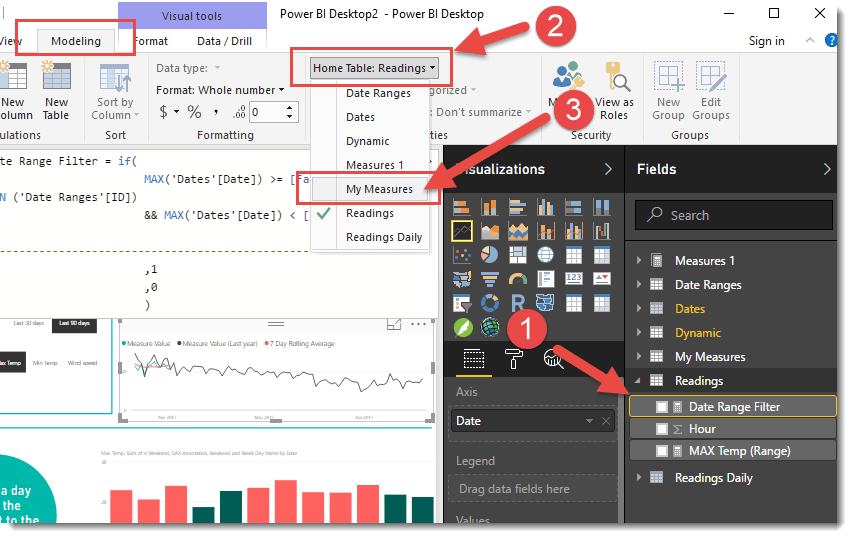Check the MAX Temp (Range) field checkbox
Viewport: 852px width, 538px height.
coord(662,451)
